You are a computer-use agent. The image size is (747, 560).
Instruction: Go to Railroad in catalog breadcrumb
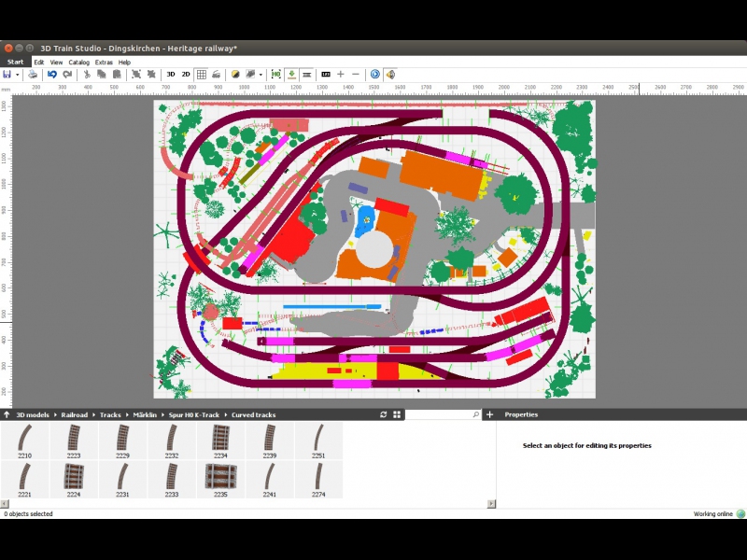click(x=75, y=414)
